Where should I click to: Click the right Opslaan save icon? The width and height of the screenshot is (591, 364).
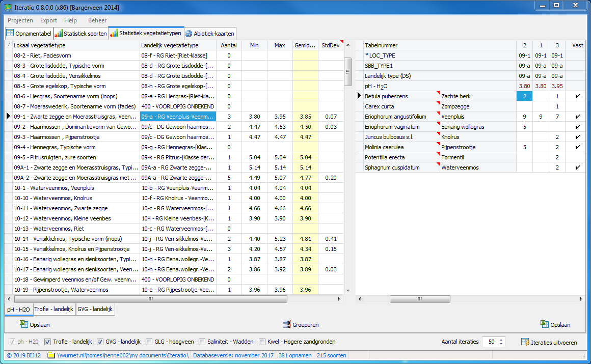tap(545, 324)
